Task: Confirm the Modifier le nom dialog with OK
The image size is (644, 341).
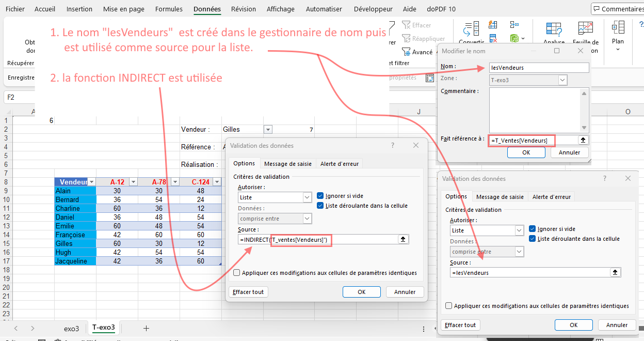Action: 526,152
